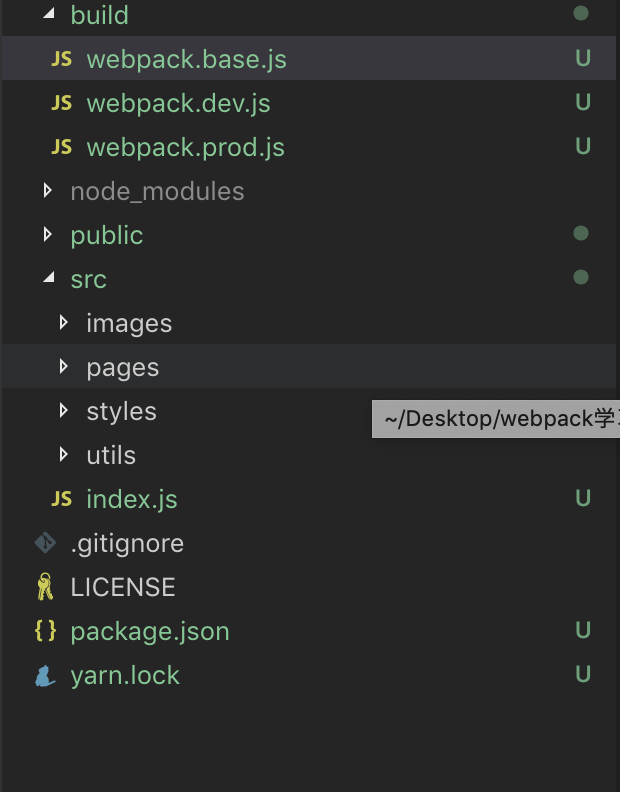620x792 pixels.
Task: Click the JS icon beside webpack.base.js
Action: (62, 59)
